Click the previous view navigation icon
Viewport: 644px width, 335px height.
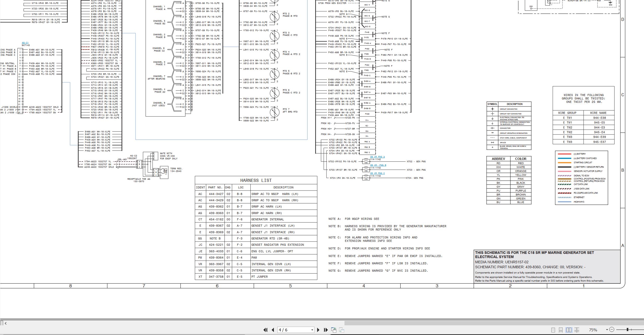[334, 330]
